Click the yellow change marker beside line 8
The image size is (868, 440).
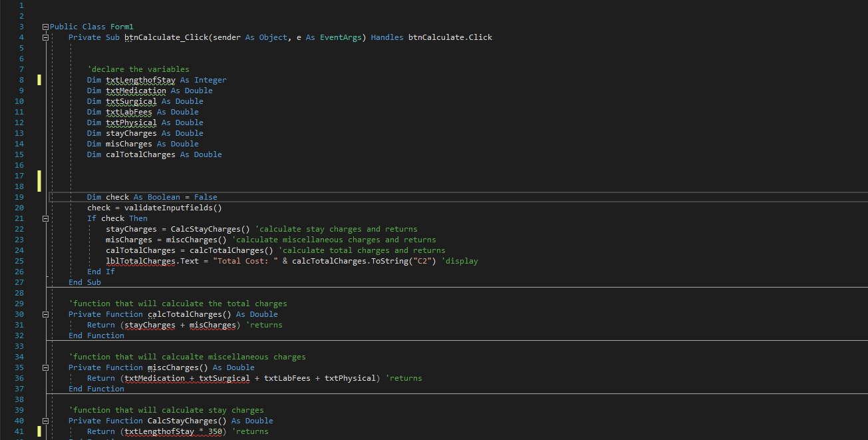tap(39, 79)
